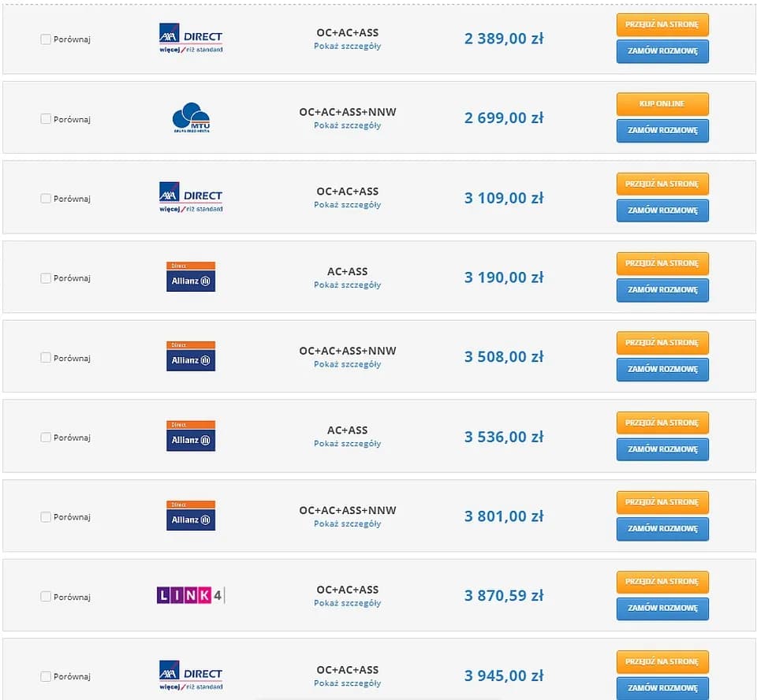Expand Pokaż szczegóły under OC+AC+ASS+NNW MTU offer
The image size is (757, 700).
347,125
